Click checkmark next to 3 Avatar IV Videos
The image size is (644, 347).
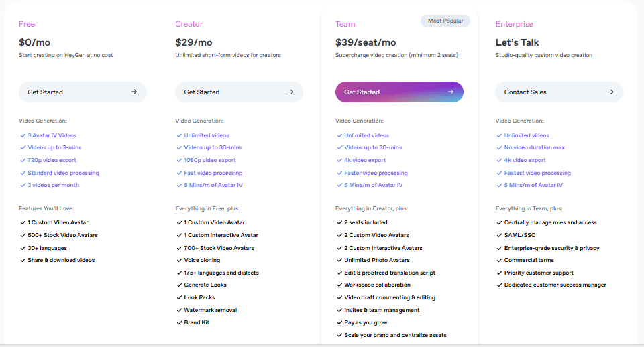coord(23,135)
